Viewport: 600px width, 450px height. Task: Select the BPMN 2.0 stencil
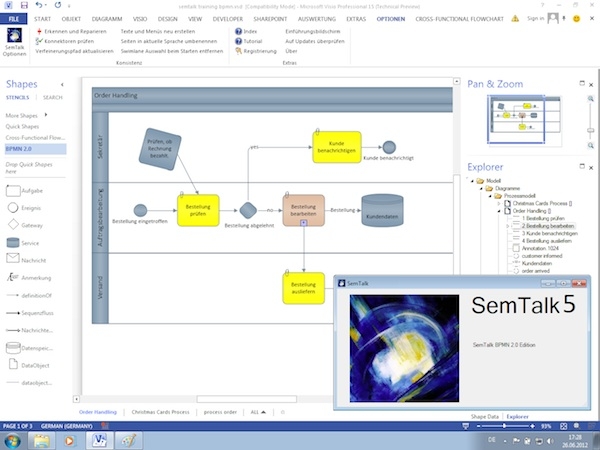coord(35,149)
